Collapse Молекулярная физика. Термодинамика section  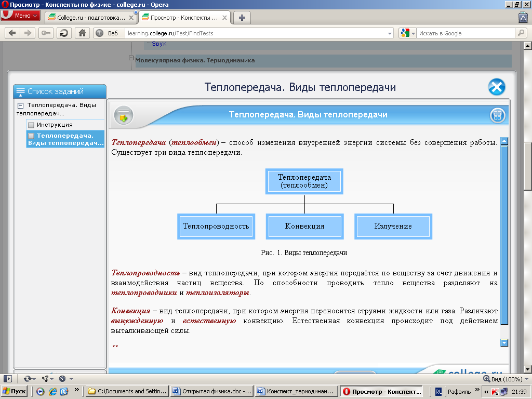pyautogui.click(x=131, y=58)
